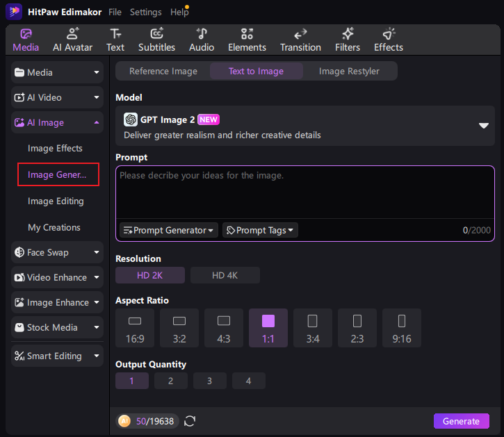The image size is (504, 437).
Task: Collapse the AI Image sidebar arrow
Action: coord(97,122)
